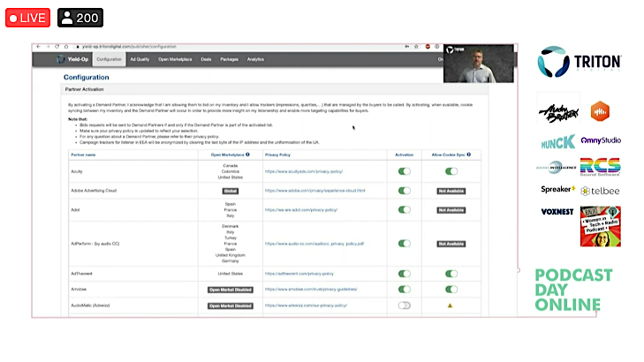
Task: Click the key icon in address bar
Action: coord(407,47)
